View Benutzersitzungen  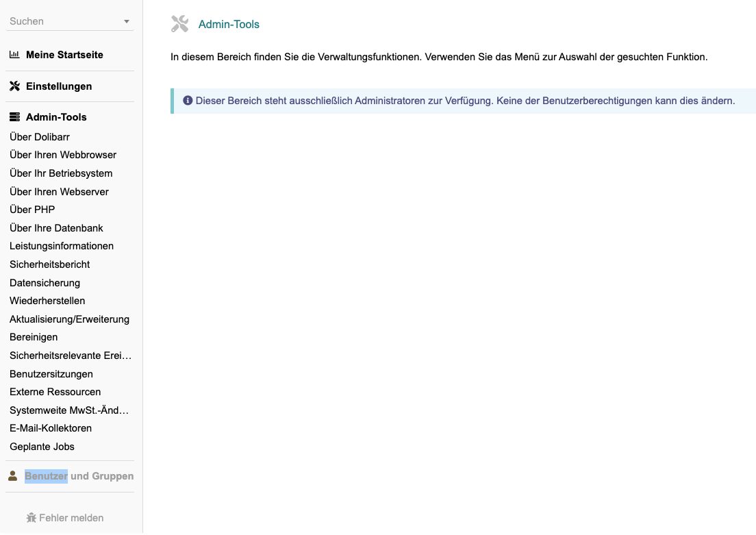coord(51,374)
